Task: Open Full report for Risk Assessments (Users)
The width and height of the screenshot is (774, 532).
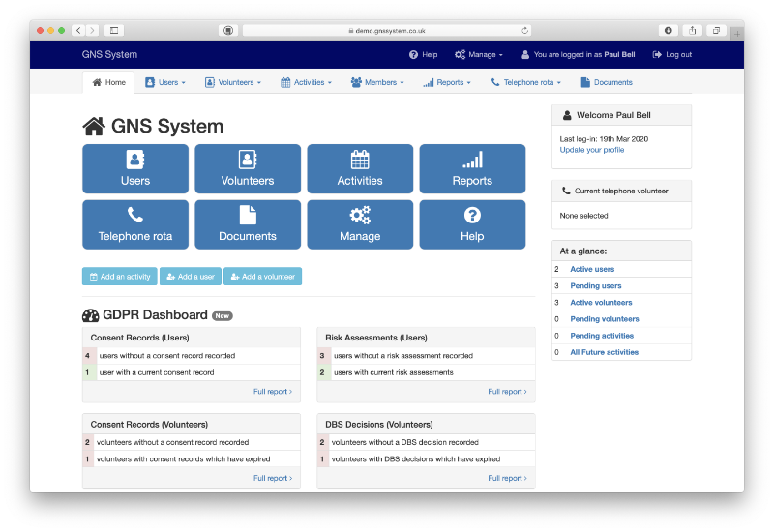Action: (506, 392)
